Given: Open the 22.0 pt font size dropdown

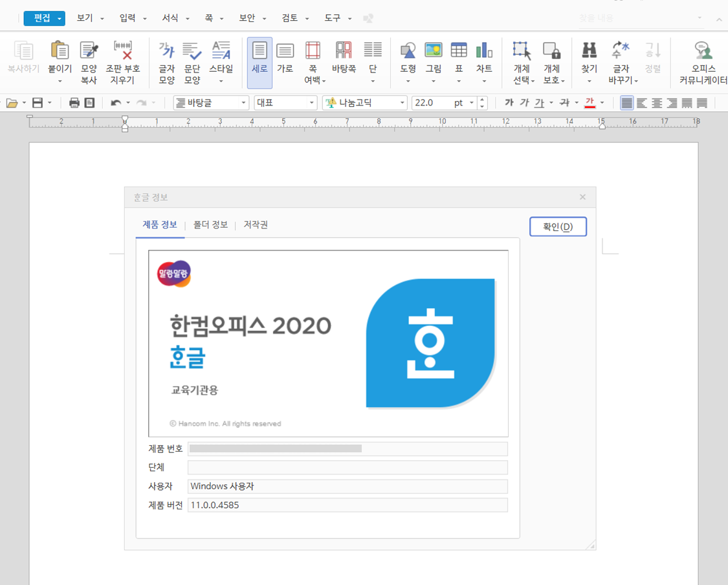Looking at the screenshot, I should 471,103.
